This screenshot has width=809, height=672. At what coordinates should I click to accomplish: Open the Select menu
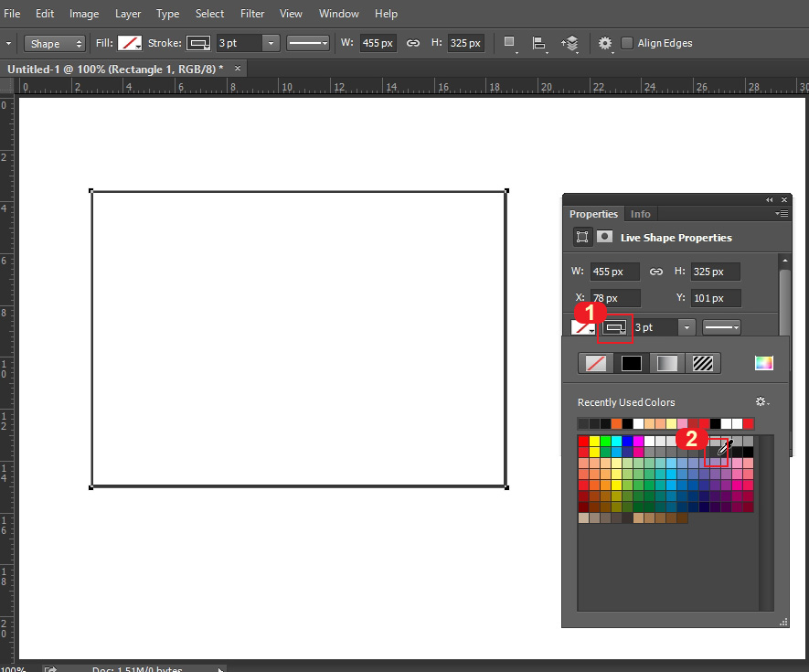pyautogui.click(x=209, y=14)
